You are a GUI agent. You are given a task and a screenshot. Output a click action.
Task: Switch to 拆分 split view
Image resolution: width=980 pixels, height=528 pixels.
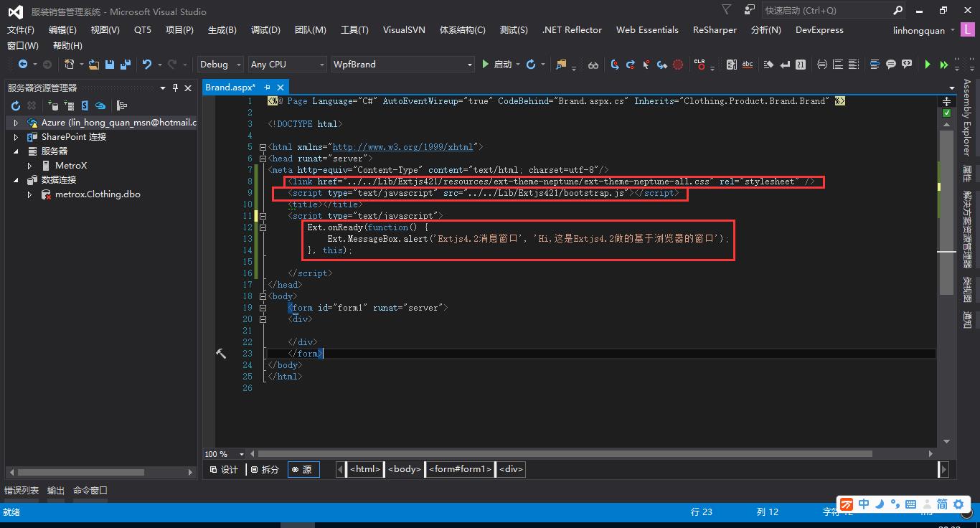265,469
